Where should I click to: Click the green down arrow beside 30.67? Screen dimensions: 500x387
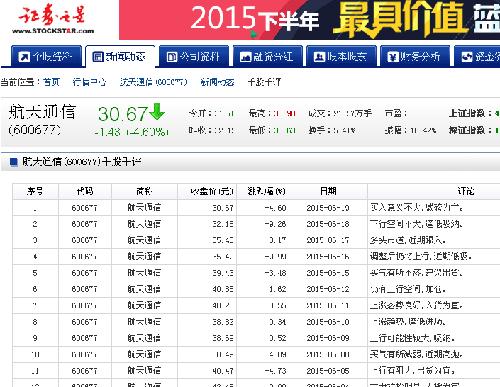[x=157, y=112]
